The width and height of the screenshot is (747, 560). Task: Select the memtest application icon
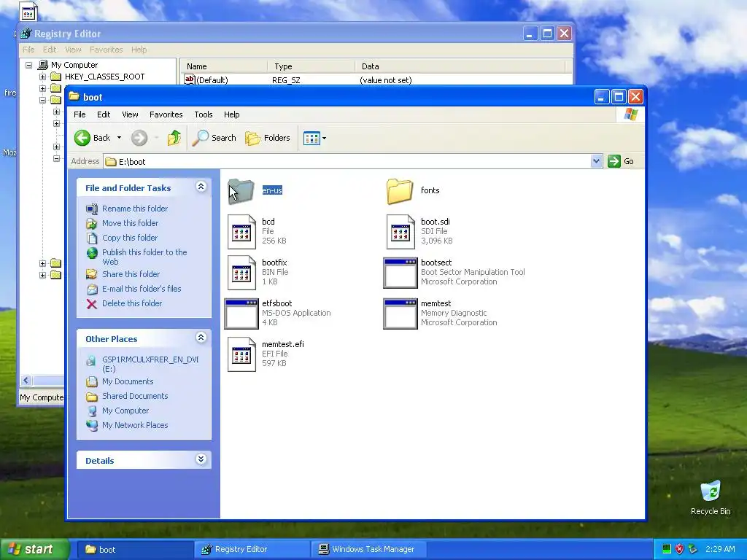[x=400, y=314]
